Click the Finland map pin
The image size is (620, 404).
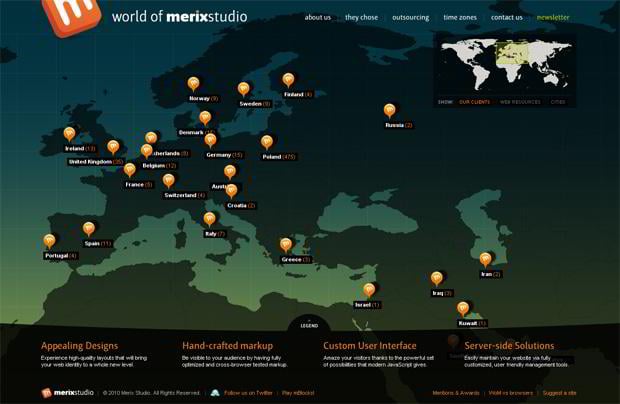tap(288, 80)
